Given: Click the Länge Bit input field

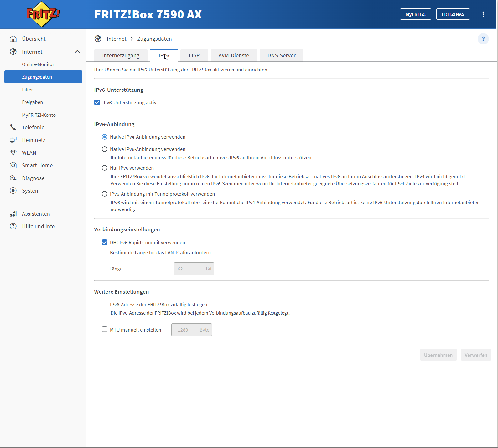Looking at the screenshot, I should pos(194,269).
